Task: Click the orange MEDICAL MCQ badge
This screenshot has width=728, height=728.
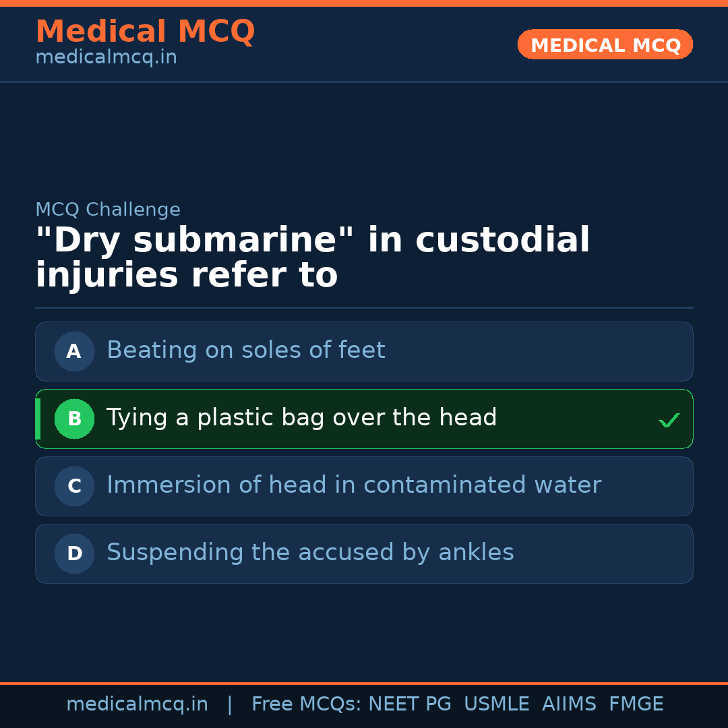Action: [x=605, y=44]
